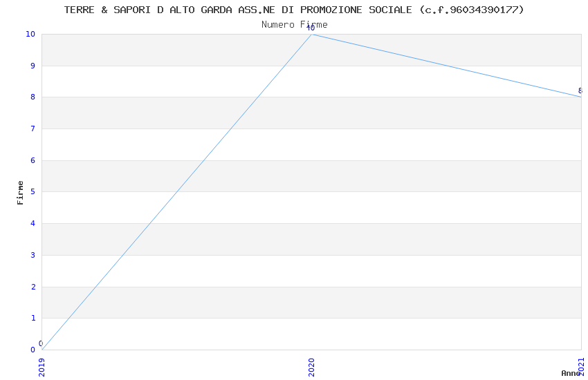Click the y-axis tick label 3
Image resolution: width=588 pixels, height=380 pixels.
pos(33,256)
